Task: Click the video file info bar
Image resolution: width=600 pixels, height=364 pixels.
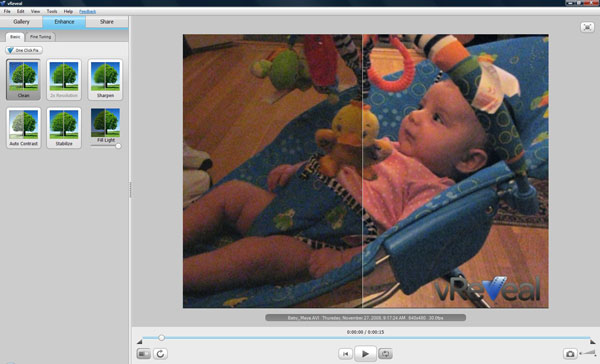Action: coord(365,318)
